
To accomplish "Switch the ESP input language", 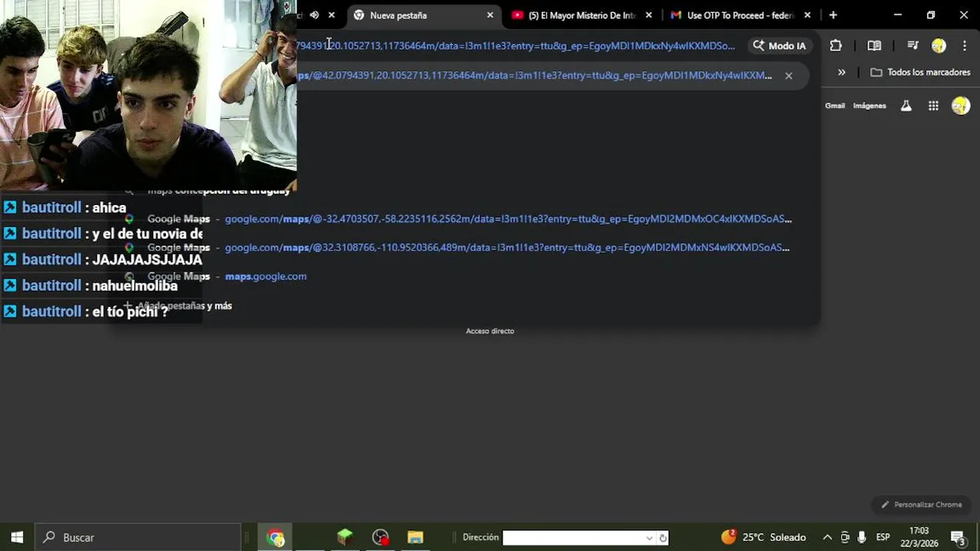I will pos(883,537).
